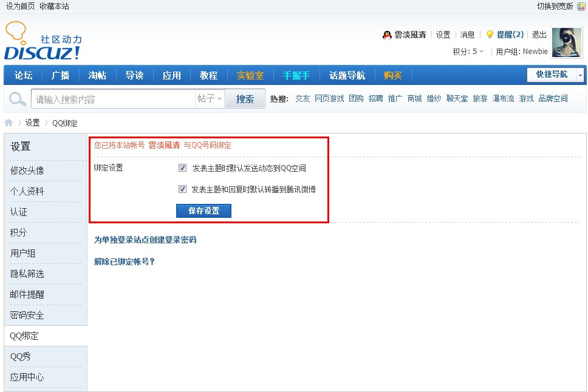Viewport: 588px width, 392px height.
Task: Select QQ秀 in settings sidebar
Action: tap(21, 356)
